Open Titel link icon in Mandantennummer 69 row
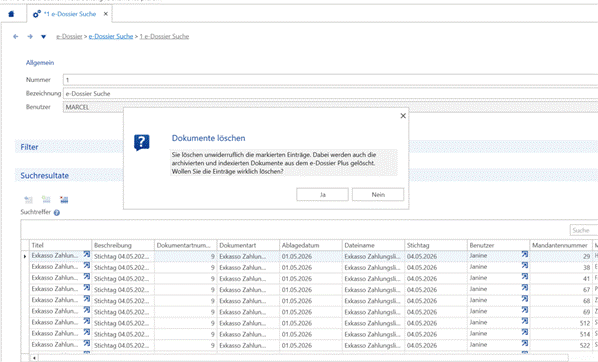Image resolution: width=598 pixels, height=362 pixels. tap(87, 310)
